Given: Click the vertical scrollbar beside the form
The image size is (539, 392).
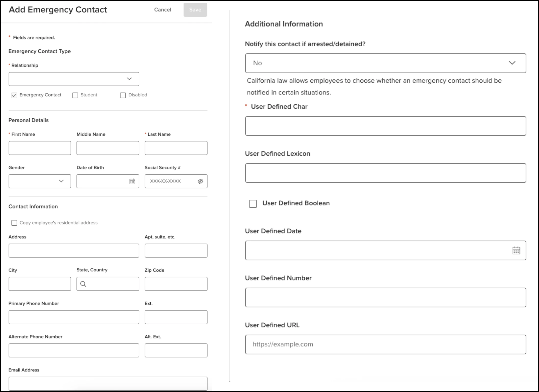Looking at the screenshot, I should pyautogui.click(x=228, y=196).
